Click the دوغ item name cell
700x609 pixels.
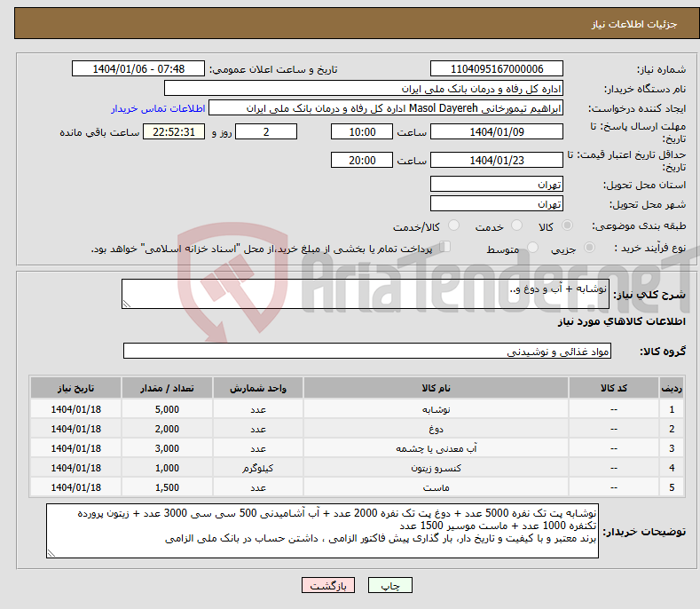436,429
